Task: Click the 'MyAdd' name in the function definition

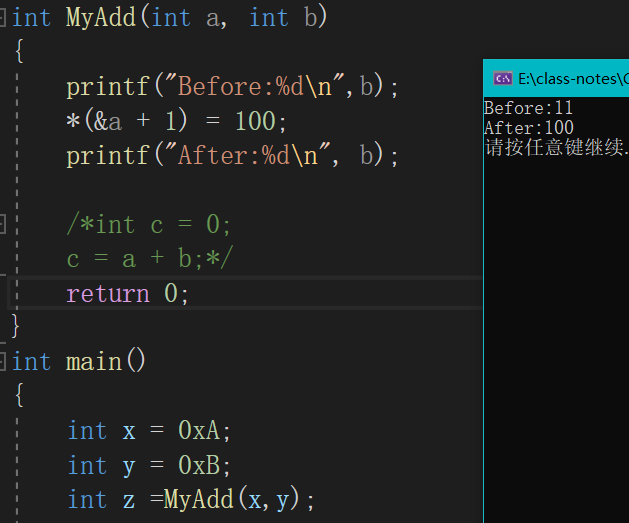Action: point(101,18)
